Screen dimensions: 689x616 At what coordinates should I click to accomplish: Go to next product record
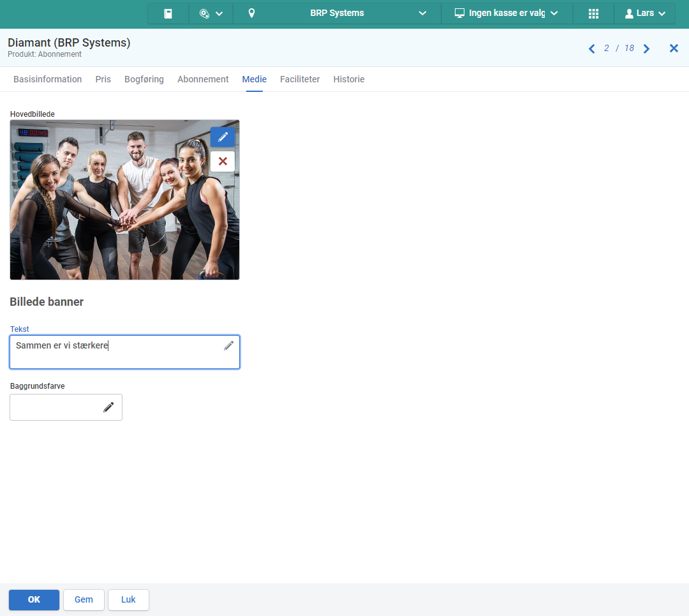click(x=646, y=49)
